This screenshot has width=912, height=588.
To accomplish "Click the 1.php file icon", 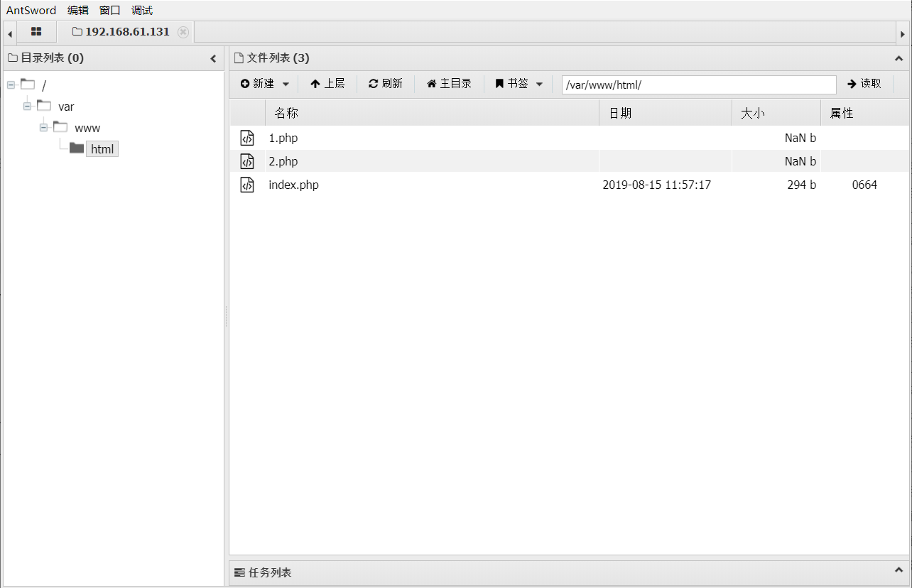I will [x=247, y=138].
